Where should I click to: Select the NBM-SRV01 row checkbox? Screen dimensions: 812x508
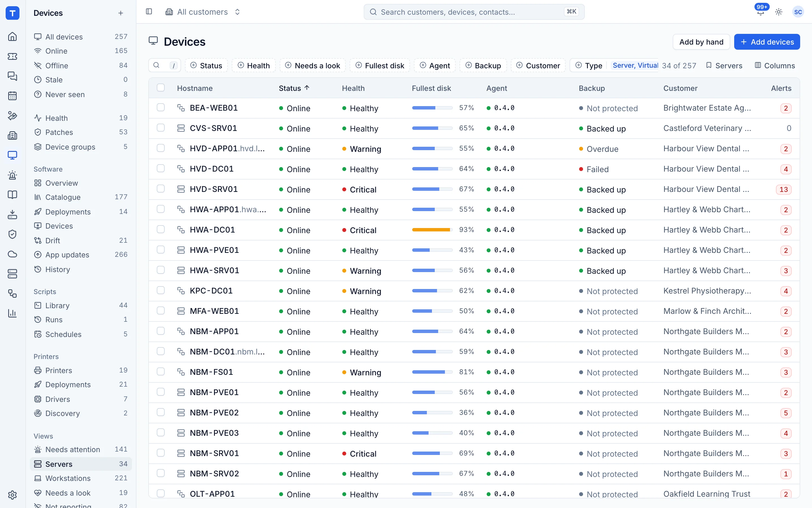point(161,453)
